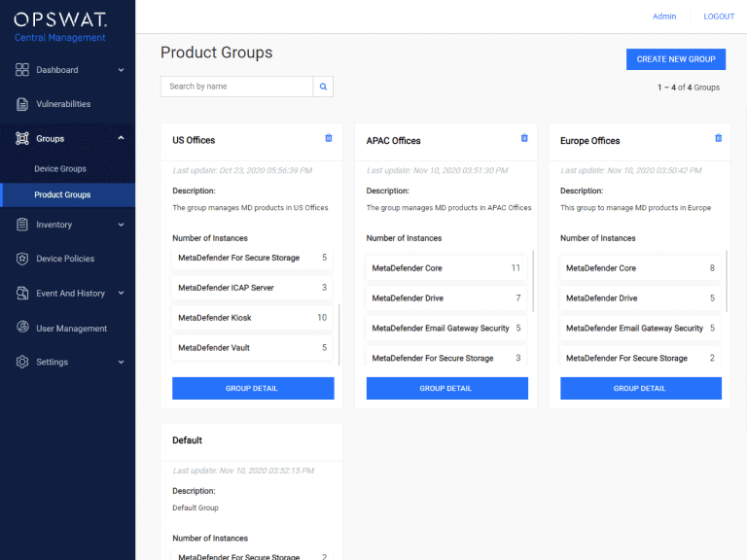Delete the APAC Offices group via trash icon
This screenshot has height=560, width=747.
coord(524,138)
